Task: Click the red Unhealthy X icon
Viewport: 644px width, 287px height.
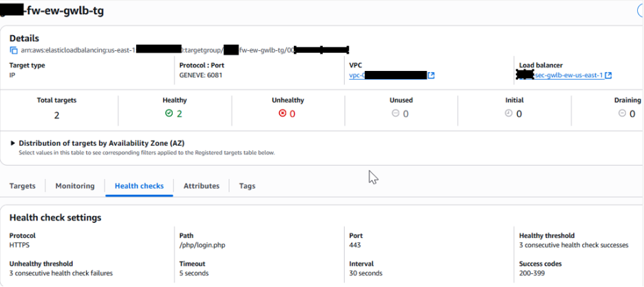Action: pos(282,114)
